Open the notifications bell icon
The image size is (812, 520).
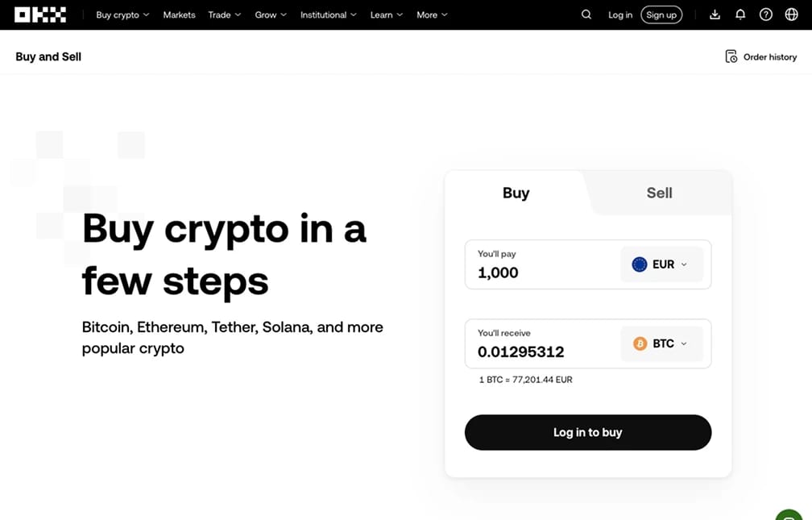[x=740, y=15]
